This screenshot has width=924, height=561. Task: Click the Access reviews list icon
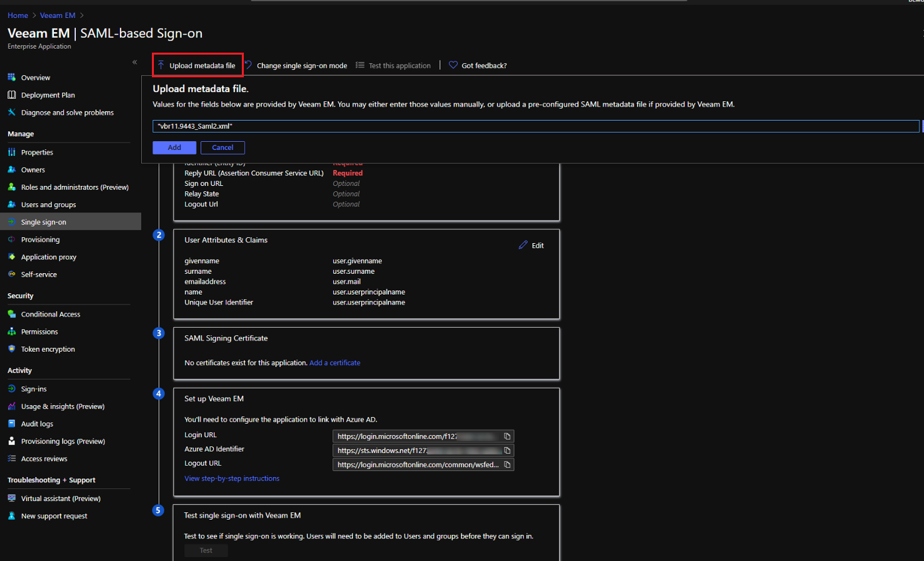(x=11, y=458)
